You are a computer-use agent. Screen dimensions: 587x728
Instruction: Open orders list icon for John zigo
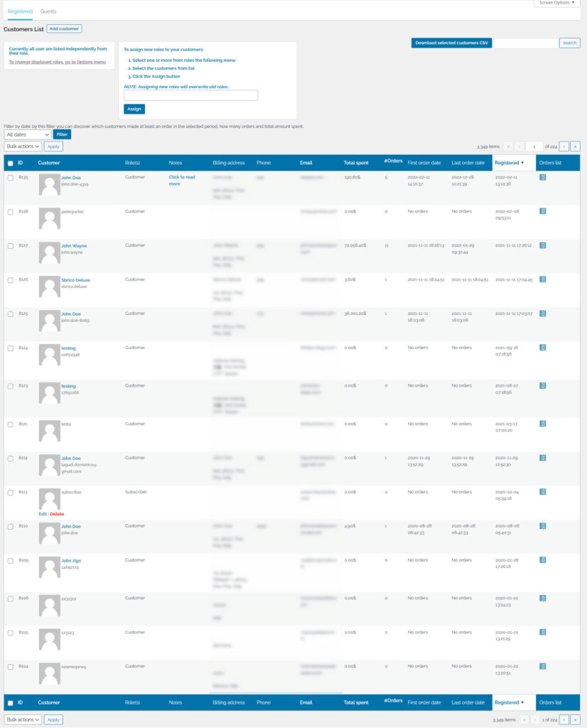point(542,560)
